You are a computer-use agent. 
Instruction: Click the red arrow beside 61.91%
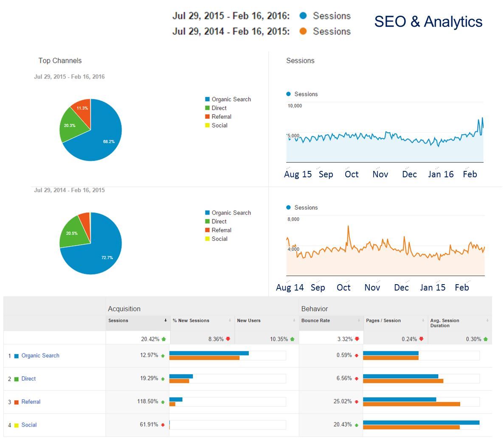pos(163,425)
